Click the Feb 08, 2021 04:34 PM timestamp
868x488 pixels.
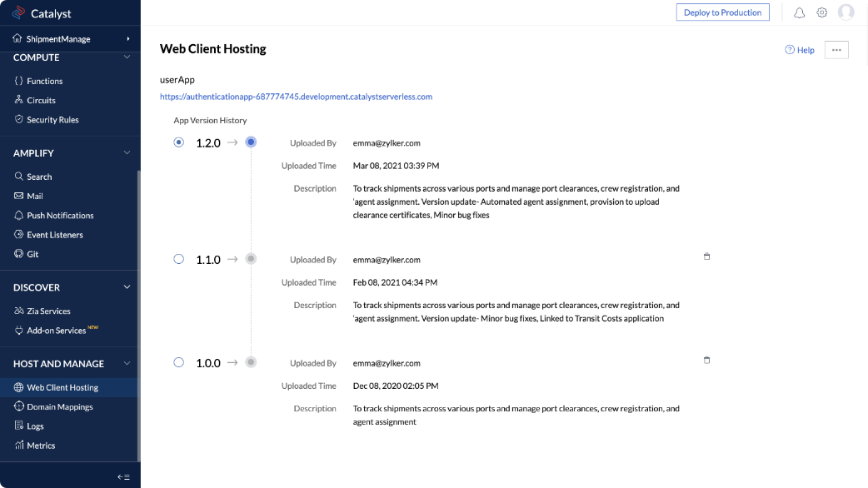[x=395, y=282]
